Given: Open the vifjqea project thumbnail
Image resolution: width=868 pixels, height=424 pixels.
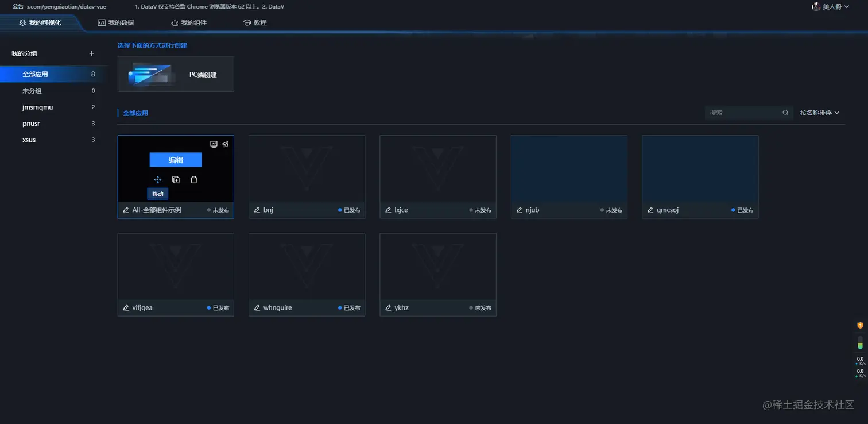Looking at the screenshot, I should [x=176, y=267].
